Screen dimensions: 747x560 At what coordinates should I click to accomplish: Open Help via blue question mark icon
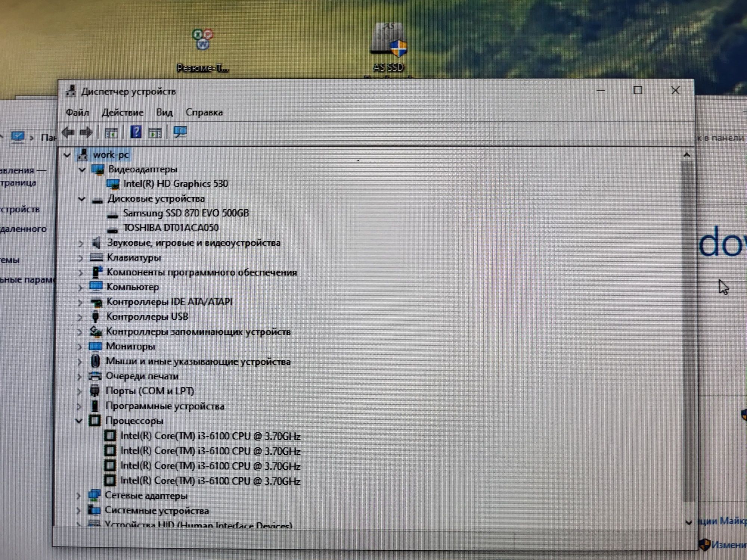136,132
